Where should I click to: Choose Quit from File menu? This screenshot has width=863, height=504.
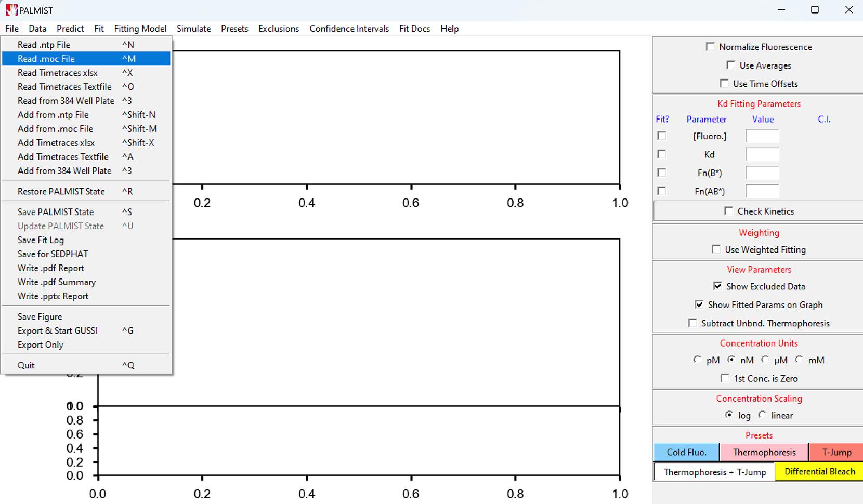tap(86, 365)
